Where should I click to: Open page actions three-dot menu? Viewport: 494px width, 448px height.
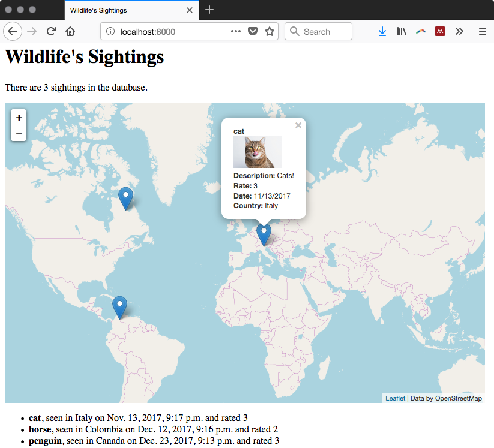[x=236, y=31]
